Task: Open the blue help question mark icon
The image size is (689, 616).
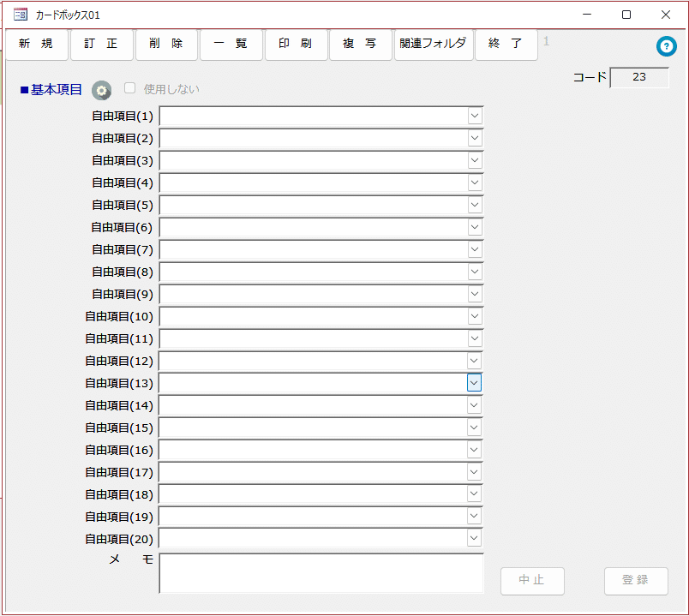Action: (666, 46)
